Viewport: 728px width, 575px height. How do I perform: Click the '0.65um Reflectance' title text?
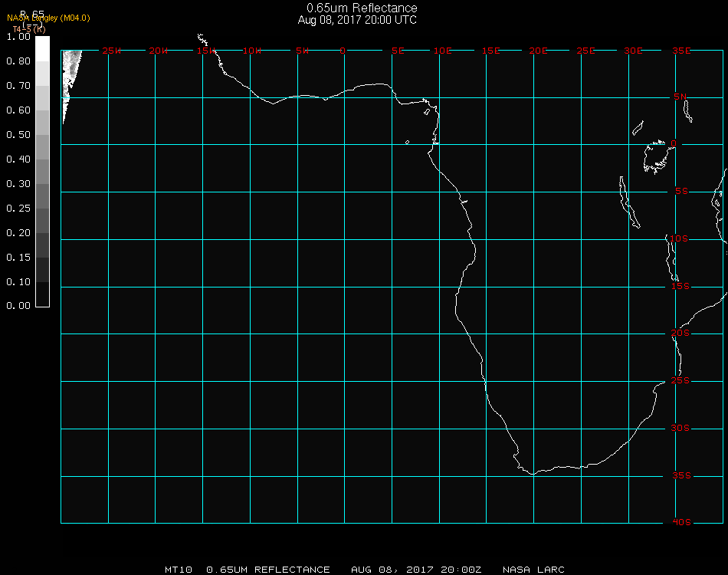(x=362, y=8)
